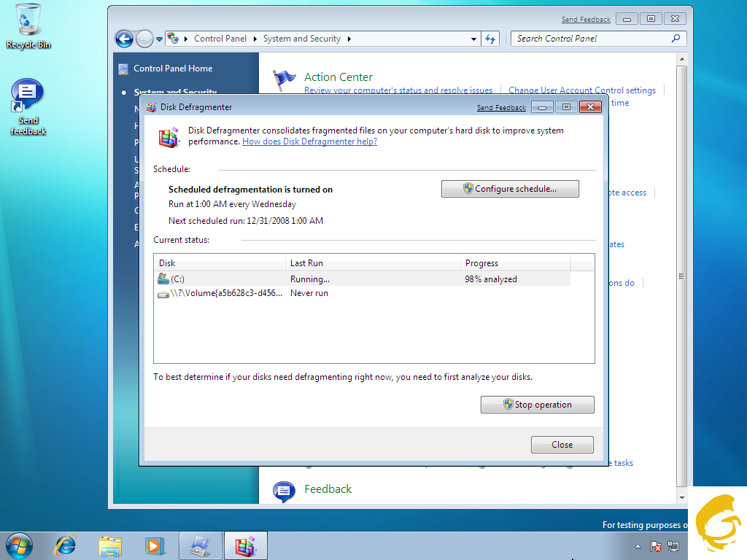
Task: Click the Stop operation button
Action: click(538, 405)
